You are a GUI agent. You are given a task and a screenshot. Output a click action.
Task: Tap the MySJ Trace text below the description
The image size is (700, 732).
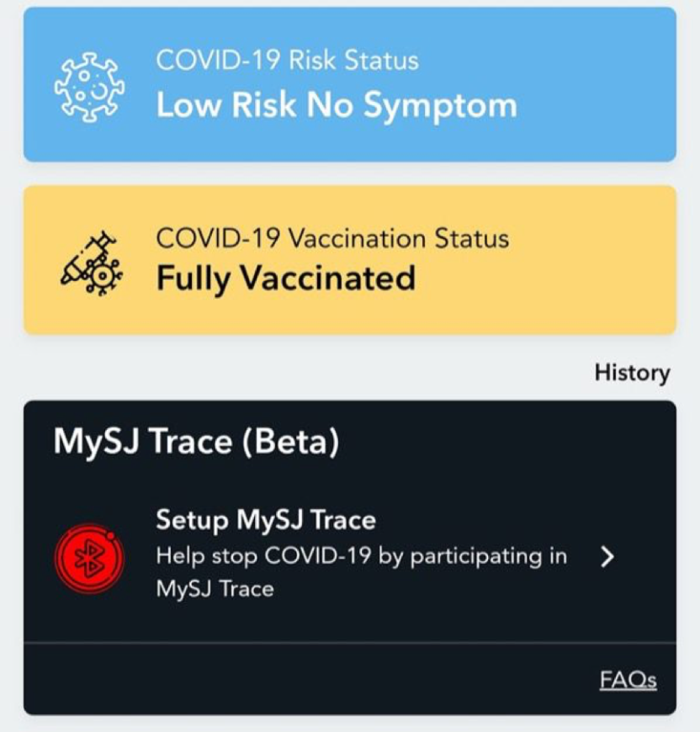215,588
